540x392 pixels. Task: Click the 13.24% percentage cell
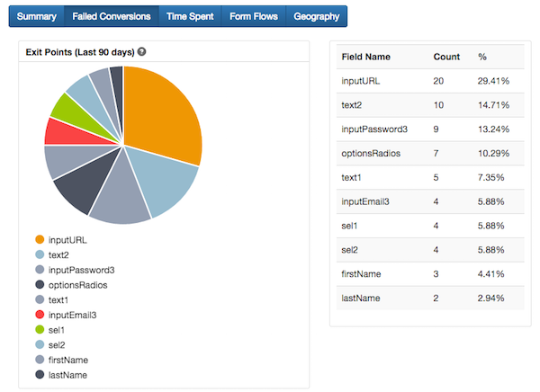[x=493, y=129]
